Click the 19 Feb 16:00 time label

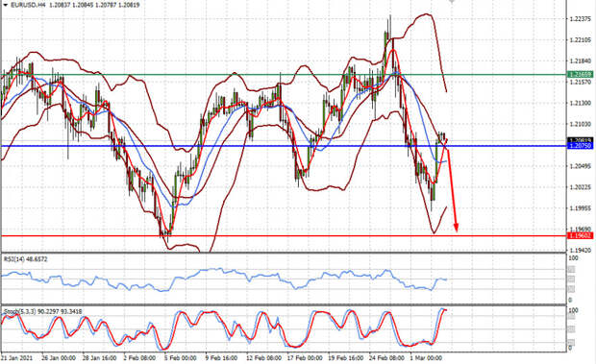[345, 357]
